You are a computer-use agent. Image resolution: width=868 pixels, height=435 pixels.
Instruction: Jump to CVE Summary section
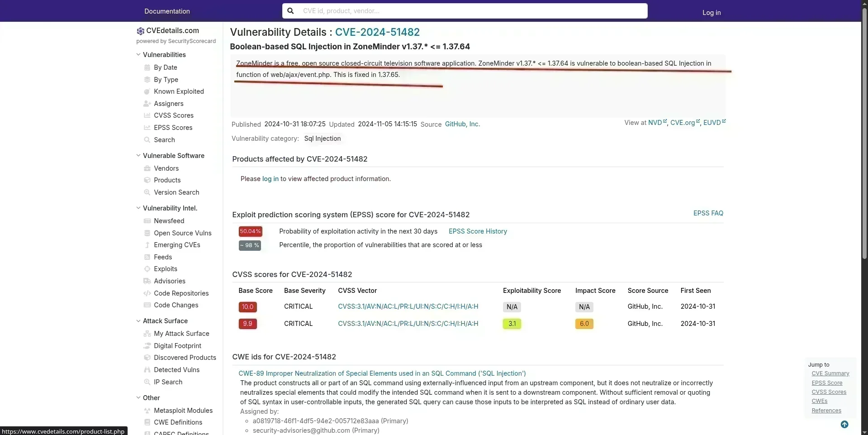pos(830,373)
